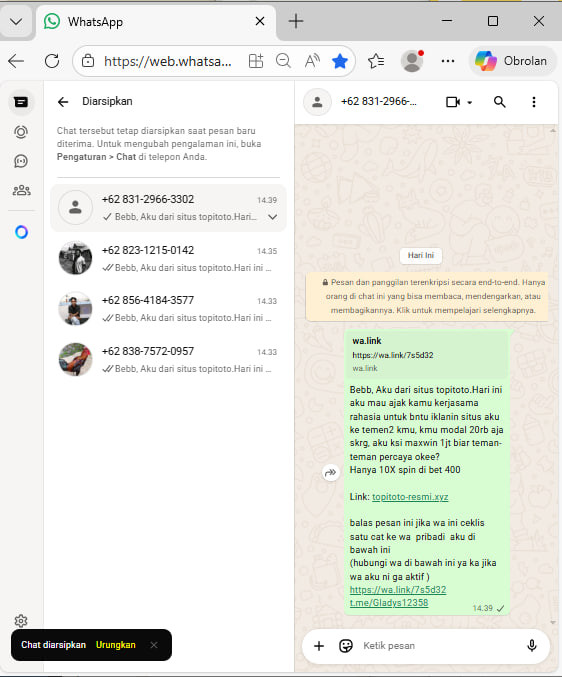
Task: Click Urungkan to undo archiving
Action: click(x=116, y=645)
